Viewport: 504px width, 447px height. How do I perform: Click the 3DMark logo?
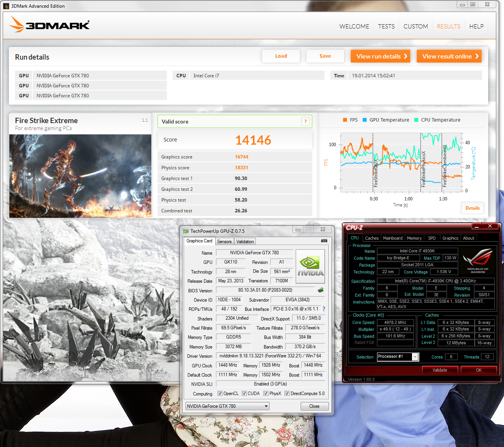coord(49,24)
